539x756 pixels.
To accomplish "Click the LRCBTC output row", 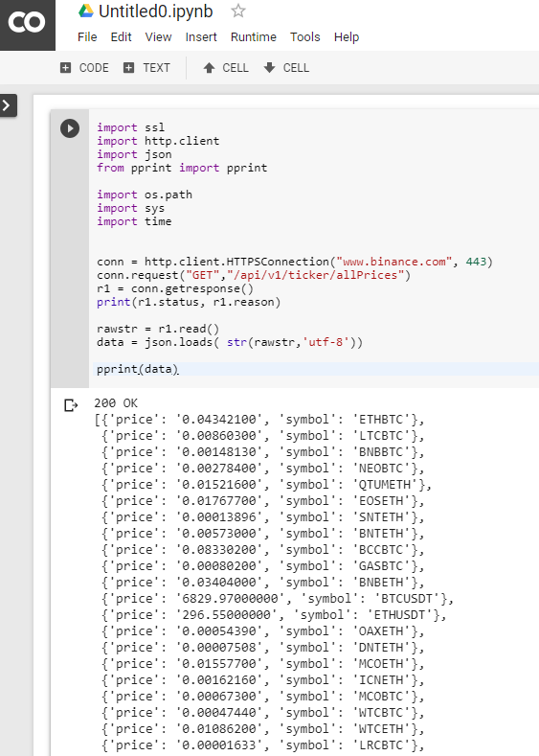I will pyautogui.click(x=263, y=745).
